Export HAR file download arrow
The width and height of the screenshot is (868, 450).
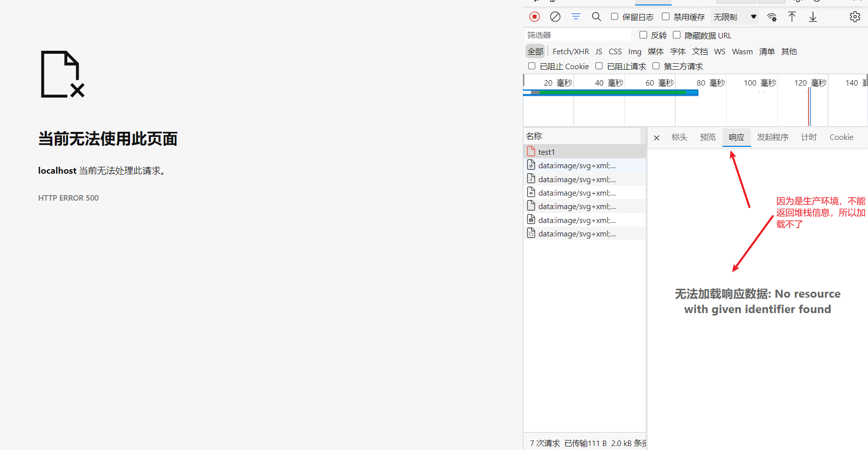point(813,17)
